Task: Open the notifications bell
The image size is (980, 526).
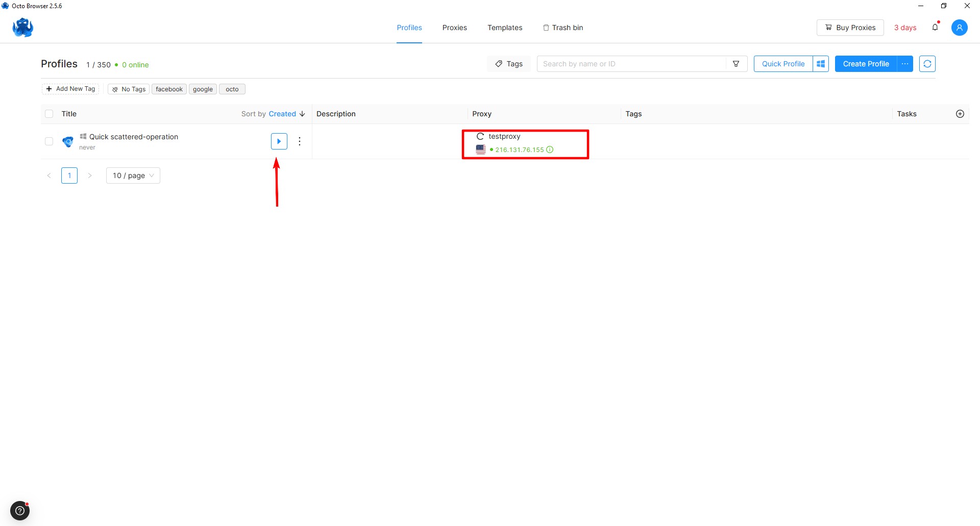Action: [935, 28]
